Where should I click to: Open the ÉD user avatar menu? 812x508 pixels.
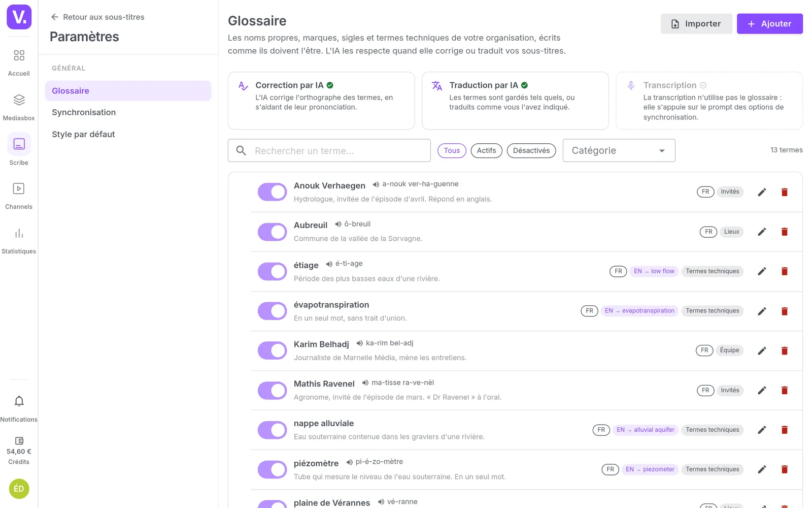pos(19,489)
